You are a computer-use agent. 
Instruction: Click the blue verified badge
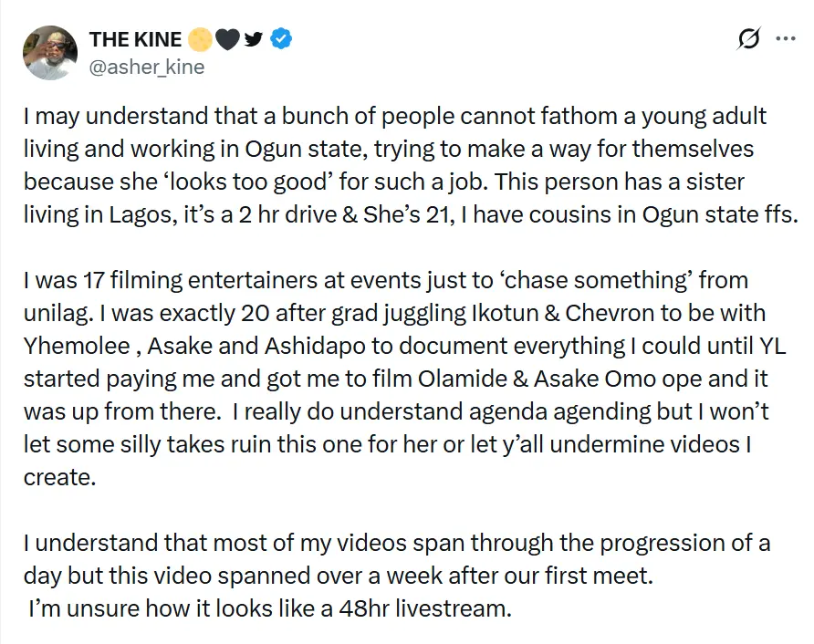pos(284,39)
